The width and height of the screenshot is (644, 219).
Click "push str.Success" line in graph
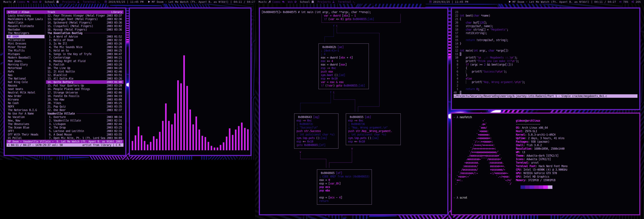coord(308,131)
